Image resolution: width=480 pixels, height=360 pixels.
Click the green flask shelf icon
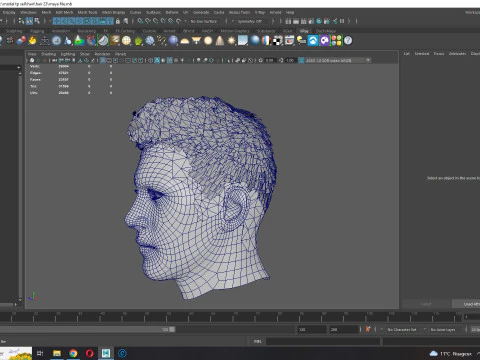pos(79,41)
